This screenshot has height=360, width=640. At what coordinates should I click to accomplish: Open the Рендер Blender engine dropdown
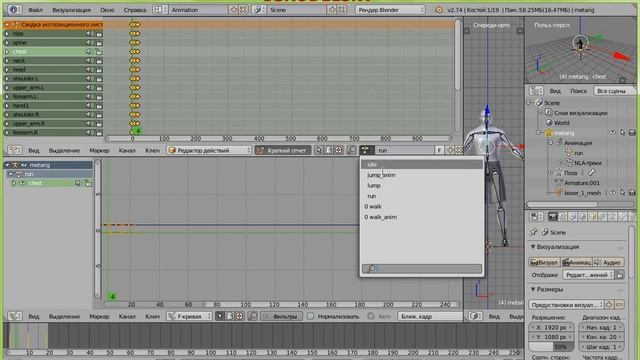[x=390, y=9]
